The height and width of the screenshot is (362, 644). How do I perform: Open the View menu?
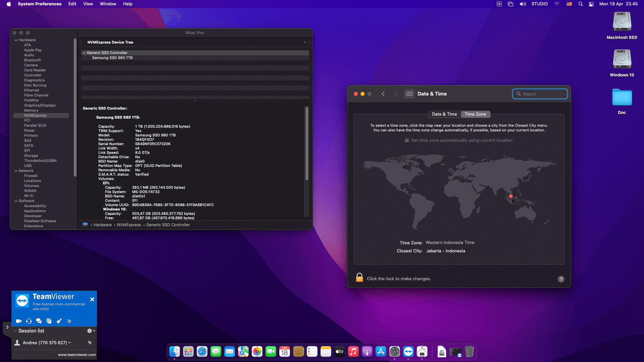pyautogui.click(x=88, y=4)
